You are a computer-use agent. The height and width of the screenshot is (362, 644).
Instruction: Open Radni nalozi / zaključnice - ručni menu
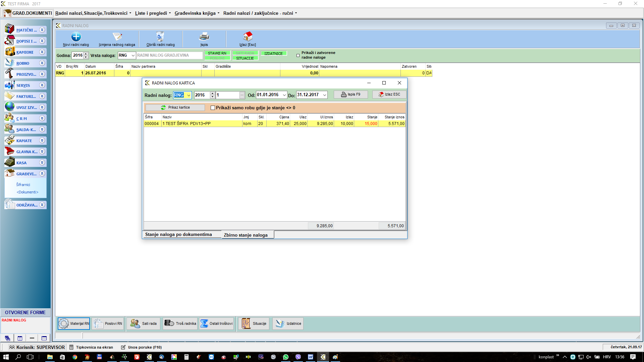coord(260,13)
